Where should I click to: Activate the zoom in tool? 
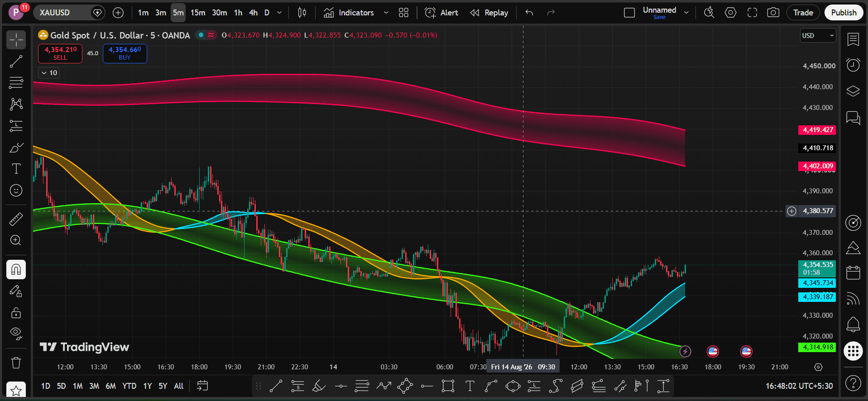pyautogui.click(x=16, y=240)
